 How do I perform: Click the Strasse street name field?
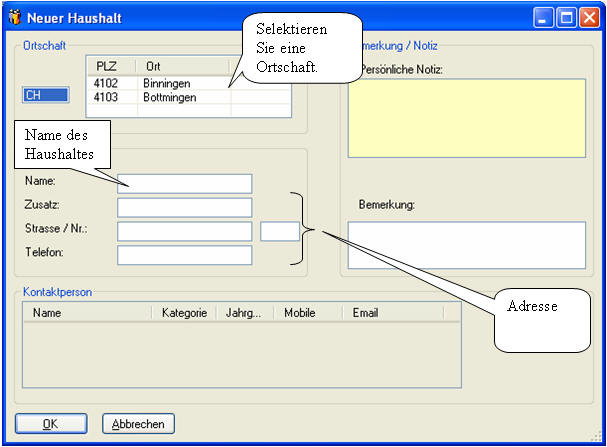coord(184,231)
